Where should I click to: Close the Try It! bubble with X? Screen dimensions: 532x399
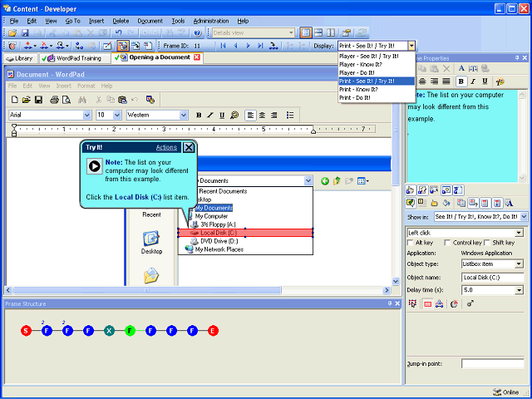click(x=189, y=147)
